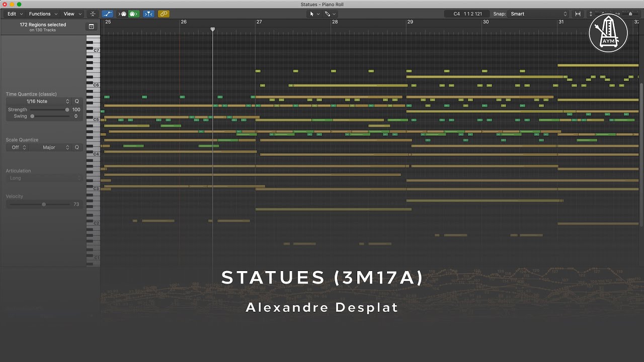The height and width of the screenshot is (362, 644).
Task: Click the C3 piano key
Action: tap(94, 189)
